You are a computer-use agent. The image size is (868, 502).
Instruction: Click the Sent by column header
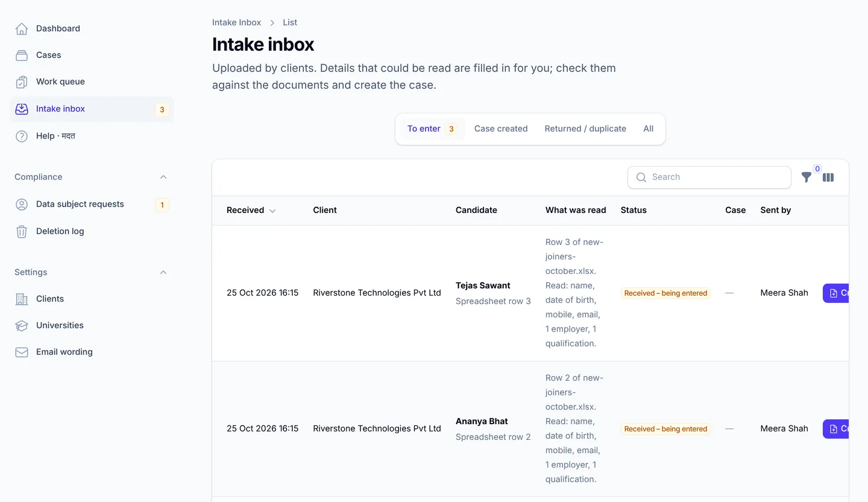pos(776,210)
